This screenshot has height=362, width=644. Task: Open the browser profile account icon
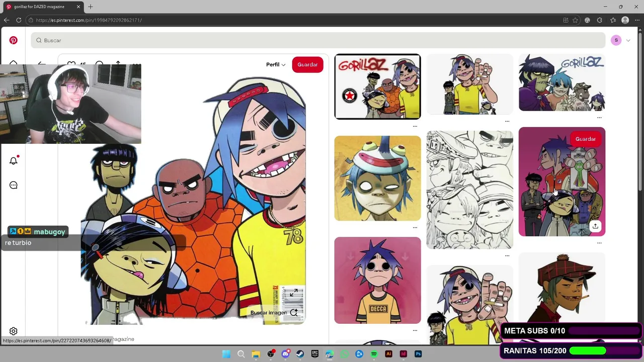(625, 20)
